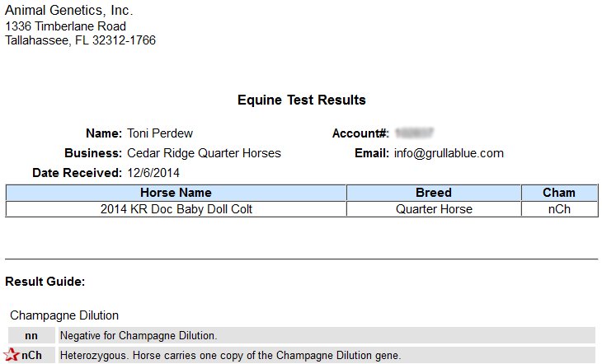Click the nCh result cell in table

coord(559,209)
